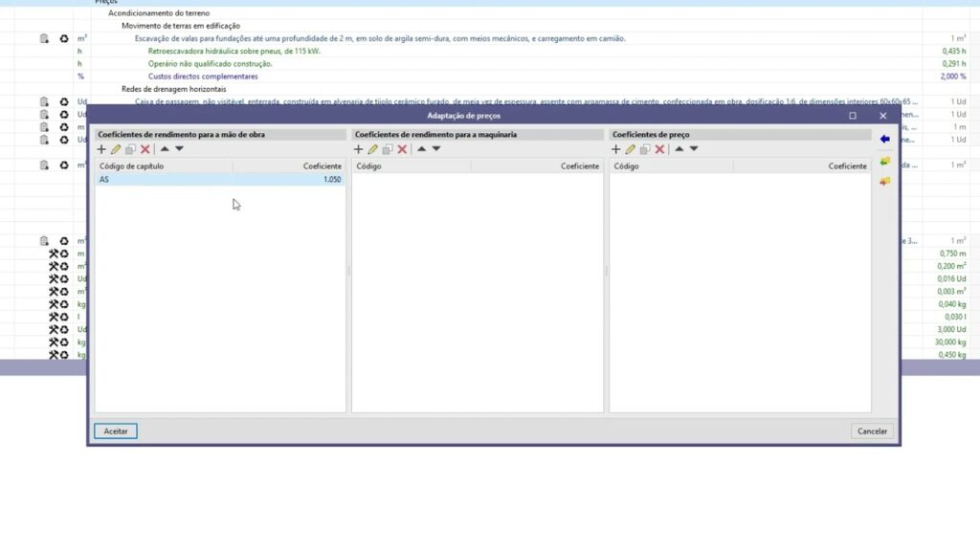The image size is (980, 551).
Task: Move price coefficient row down
Action: point(694,149)
